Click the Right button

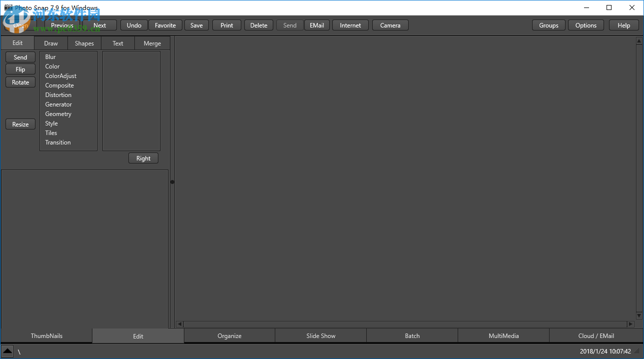click(x=143, y=158)
